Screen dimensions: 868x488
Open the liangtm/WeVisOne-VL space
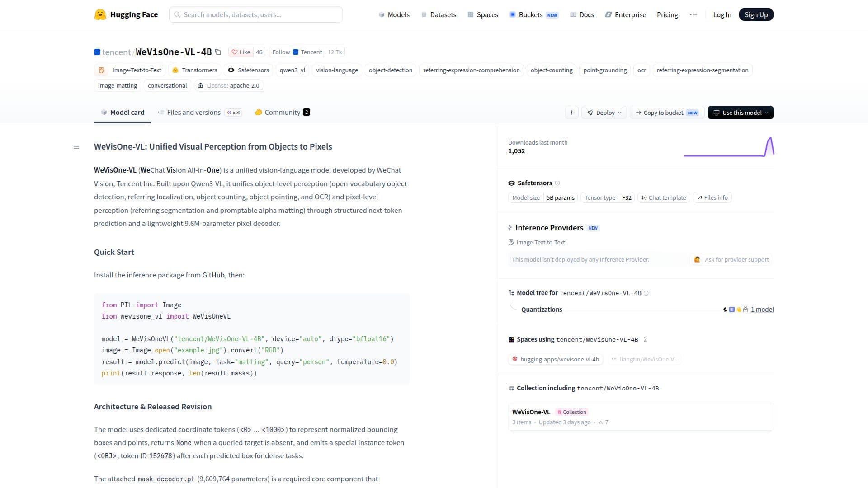(644, 359)
